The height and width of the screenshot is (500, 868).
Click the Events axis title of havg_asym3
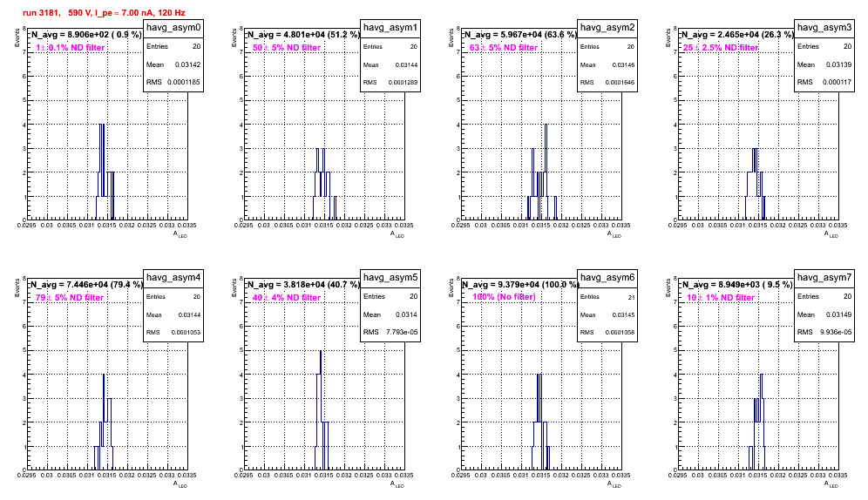point(668,38)
